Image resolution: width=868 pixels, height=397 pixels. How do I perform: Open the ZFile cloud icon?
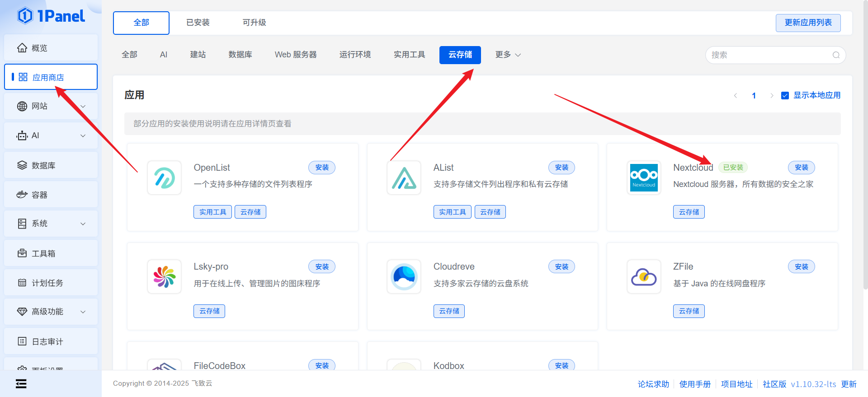644,277
